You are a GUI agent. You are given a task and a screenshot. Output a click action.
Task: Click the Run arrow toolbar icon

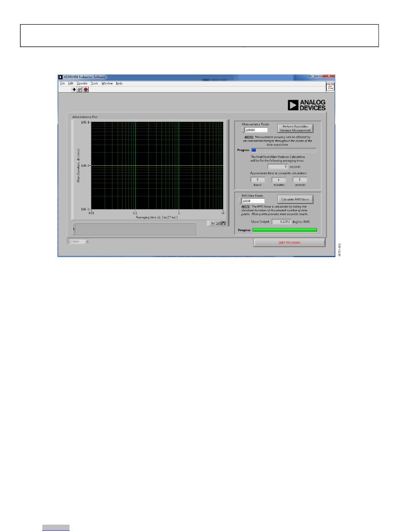tap(74, 89)
